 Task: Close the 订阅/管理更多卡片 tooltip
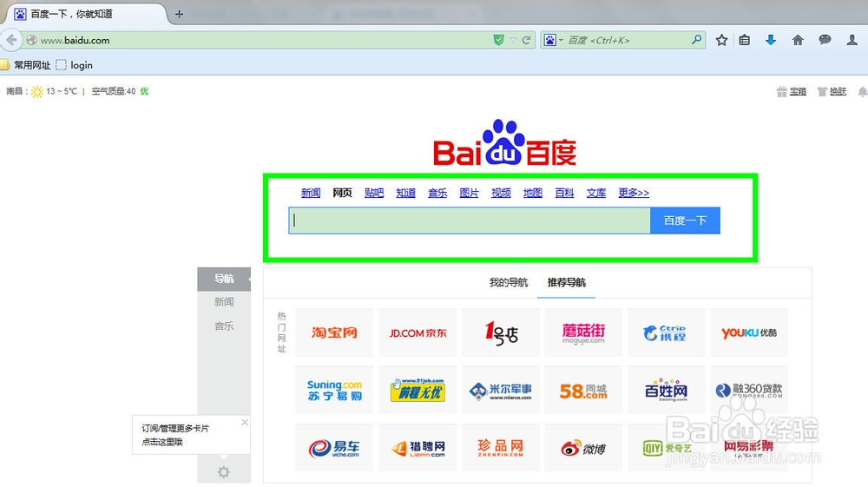[x=245, y=422]
